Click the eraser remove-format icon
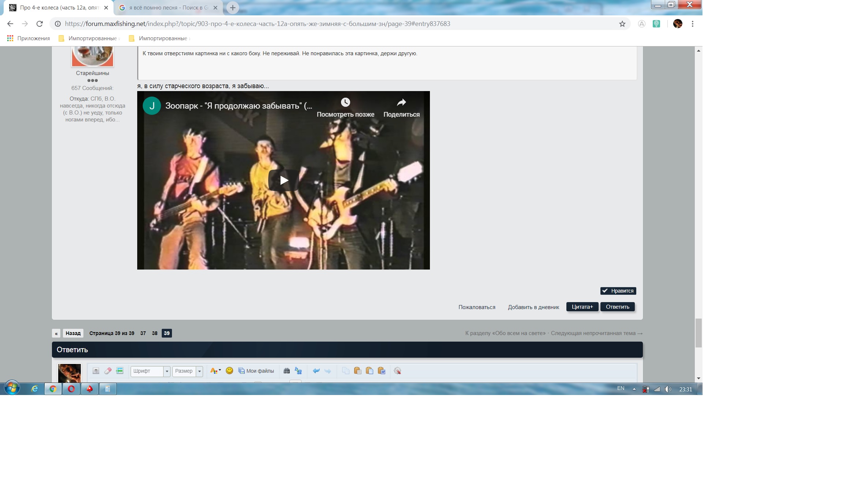The height and width of the screenshot is (504, 843). tap(108, 371)
